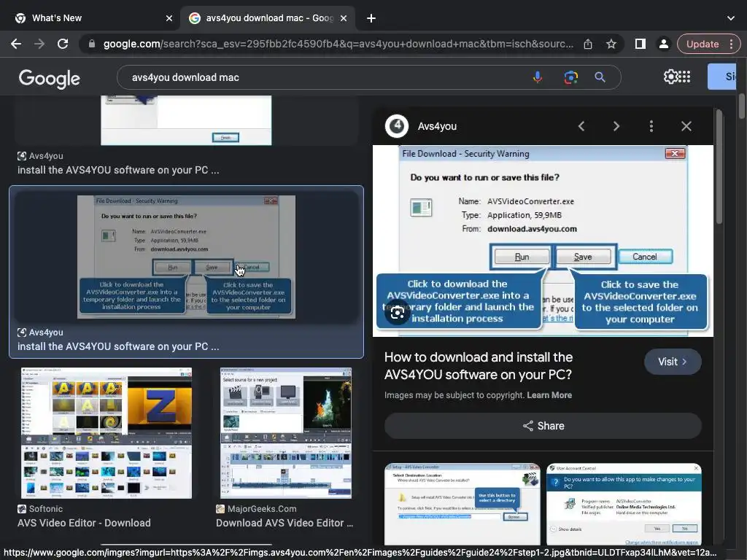This screenshot has width=747, height=560.
Task: Open the Chrome three-dot menu
Action: [x=731, y=44]
